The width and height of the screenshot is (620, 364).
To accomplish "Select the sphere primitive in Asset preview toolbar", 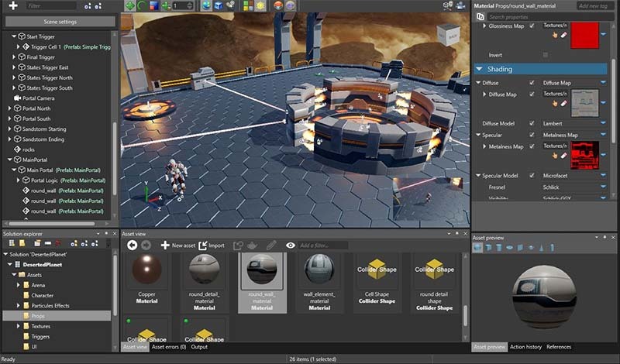I will pyautogui.click(x=477, y=248).
